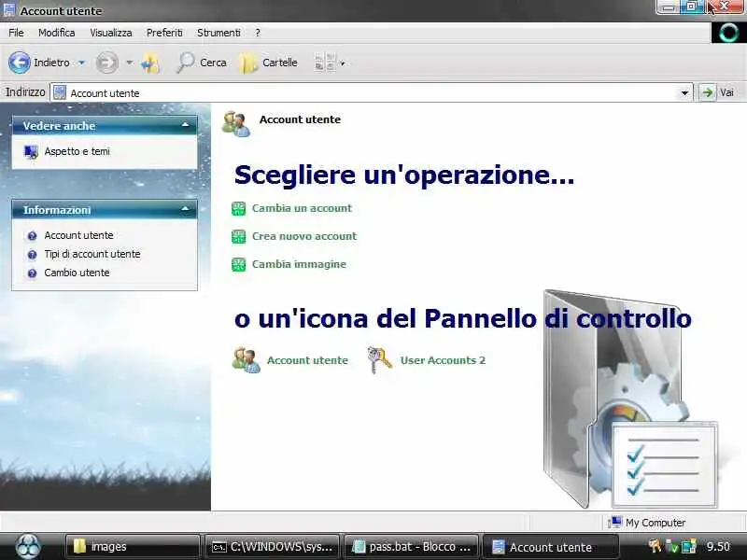Restore down the Account utente window

(x=692, y=7)
